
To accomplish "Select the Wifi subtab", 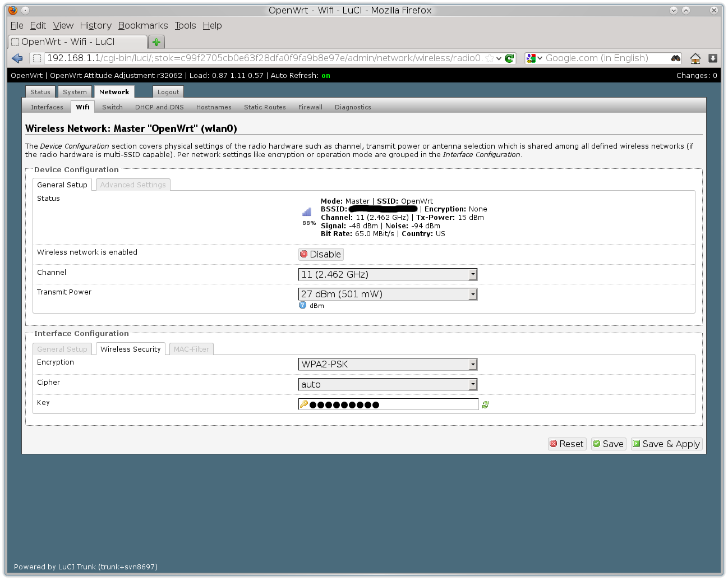I will coord(83,107).
